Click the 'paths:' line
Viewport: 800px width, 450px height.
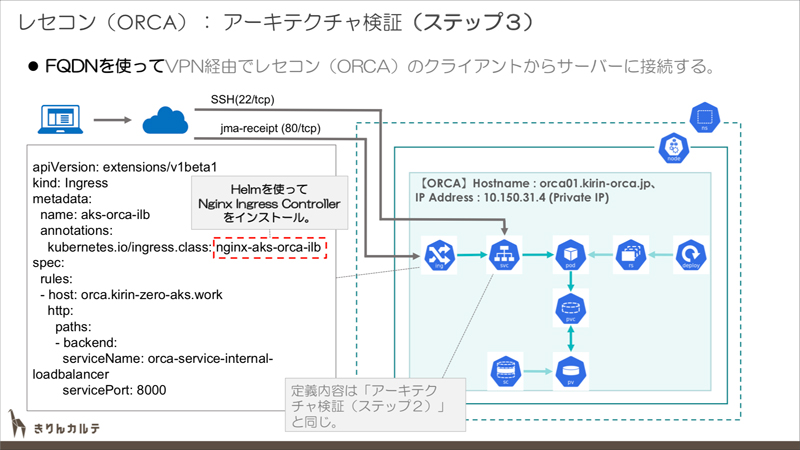73,327
